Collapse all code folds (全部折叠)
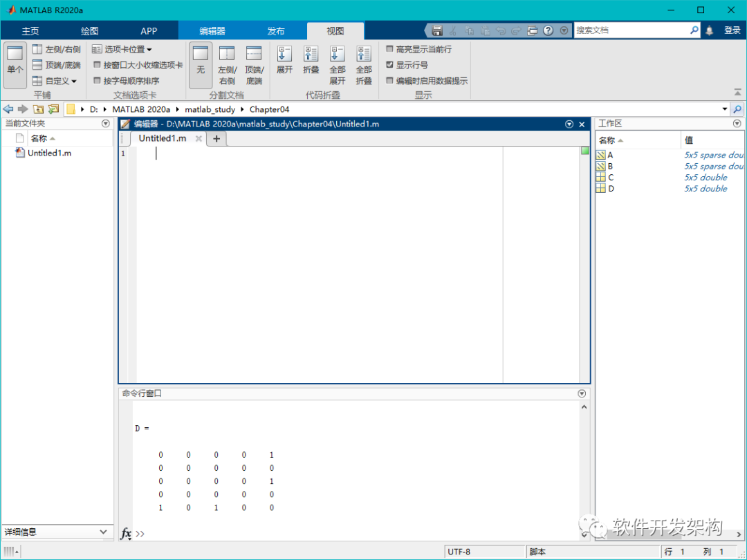 (x=364, y=65)
